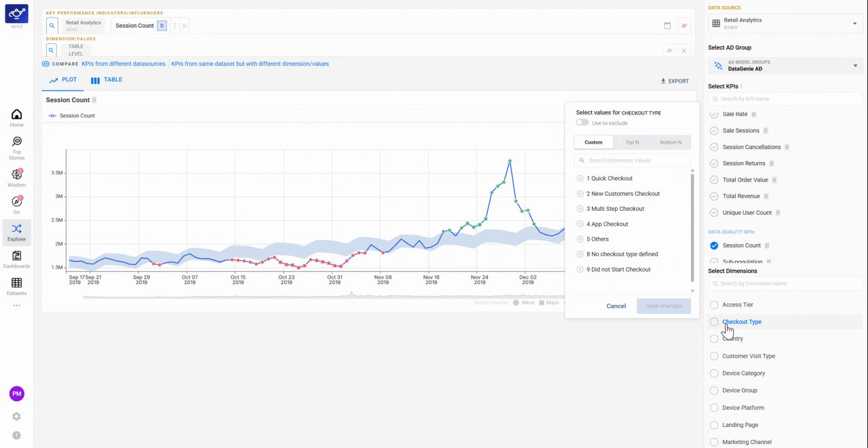This screenshot has height=448, width=868.
Task: Check the Session Returns KPI
Action: coord(714,163)
